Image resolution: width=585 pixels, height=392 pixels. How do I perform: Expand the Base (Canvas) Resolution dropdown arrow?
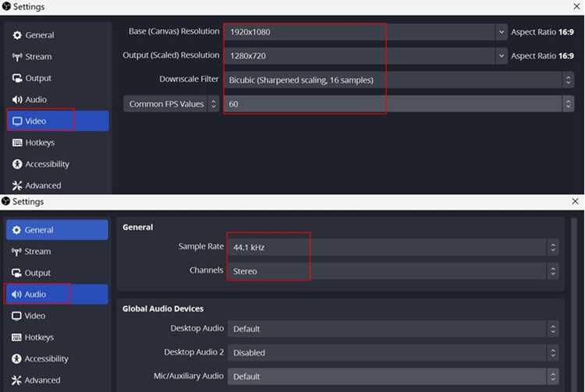pyautogui.click(x=502, y=32)
